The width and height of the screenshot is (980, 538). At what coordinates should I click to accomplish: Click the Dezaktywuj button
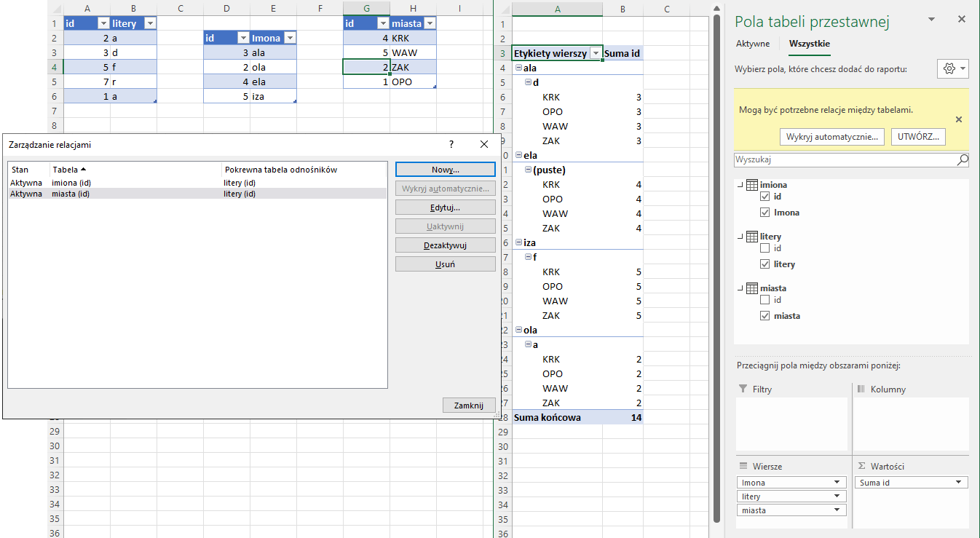[x=446, y=245]
